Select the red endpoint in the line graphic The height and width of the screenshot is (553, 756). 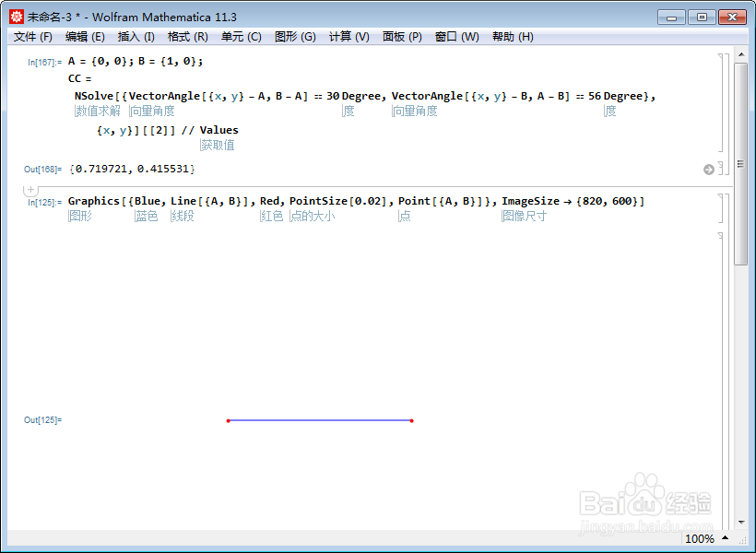click(x=229, y=420)
